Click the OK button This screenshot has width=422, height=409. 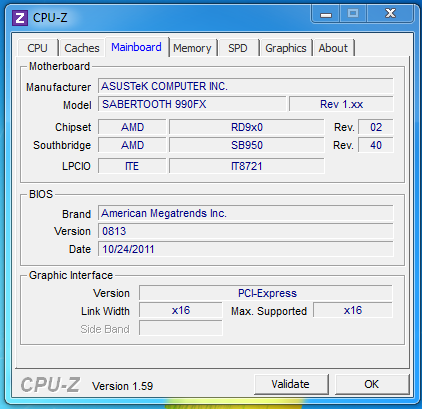click(x=372, y=384)
